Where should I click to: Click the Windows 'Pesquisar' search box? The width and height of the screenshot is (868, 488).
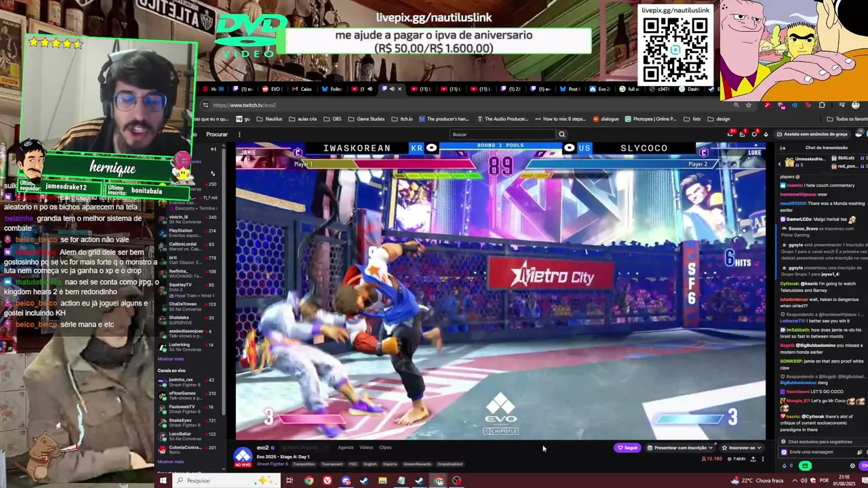(226, 481)
